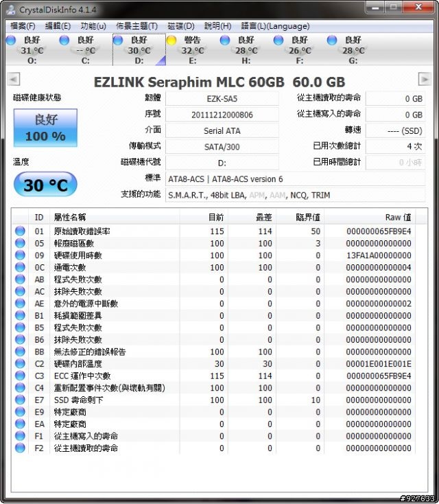The width and height of the screenshot is (439, 504).
Task: Click the ATA8-ACS standard field
Action: (x=296, y=179)
